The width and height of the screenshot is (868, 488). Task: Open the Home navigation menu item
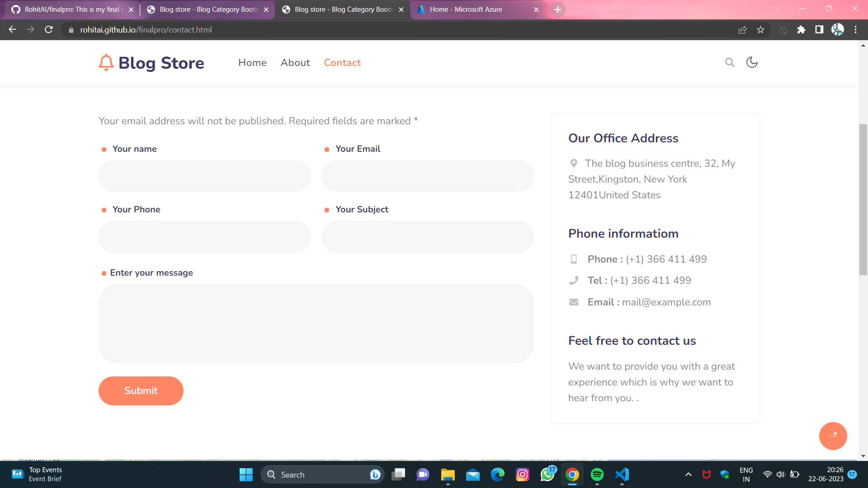point(252,62)
